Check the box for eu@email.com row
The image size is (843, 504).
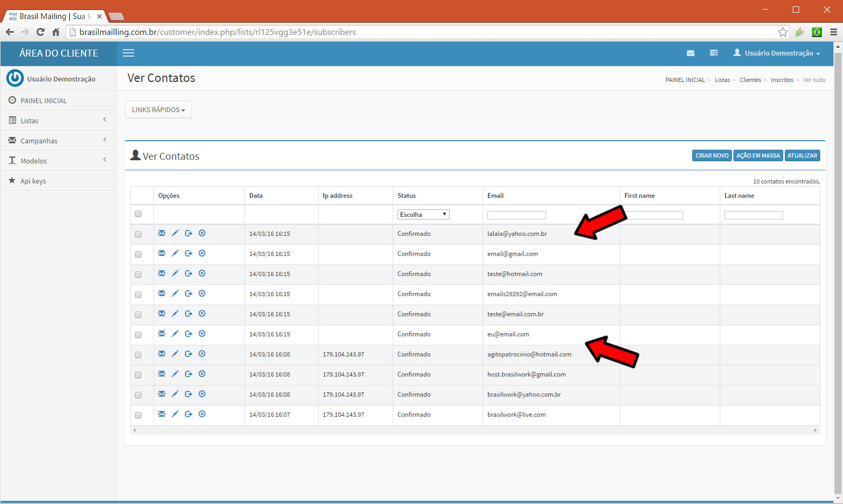coord(138,335)
